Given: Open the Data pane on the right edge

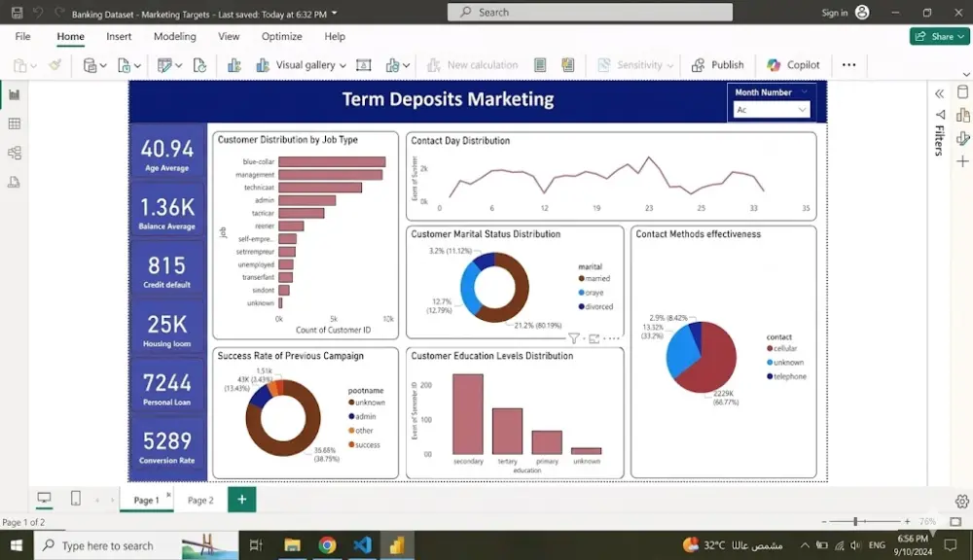Looking at the screenshot, I should coord(961,93).
